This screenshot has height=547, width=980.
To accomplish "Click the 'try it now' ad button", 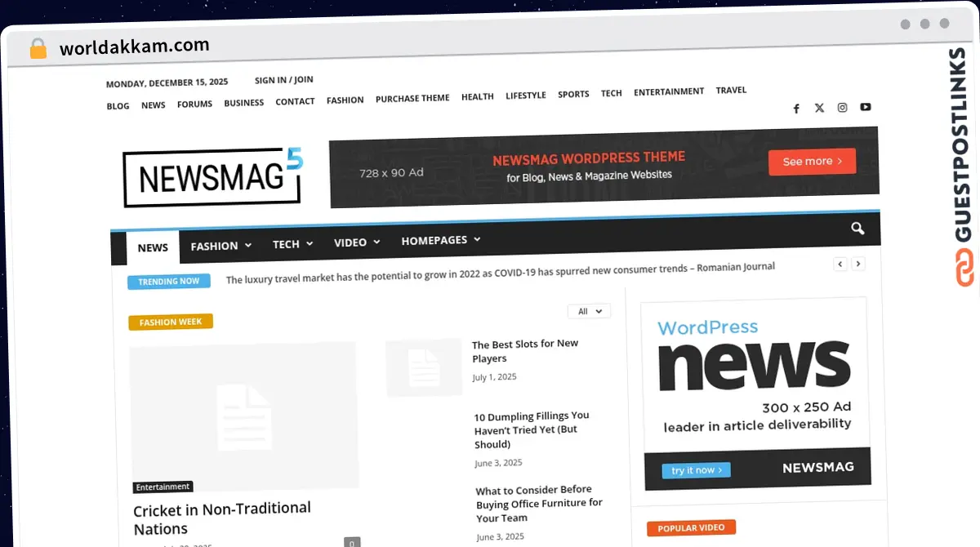I will (x=696, y=470).
